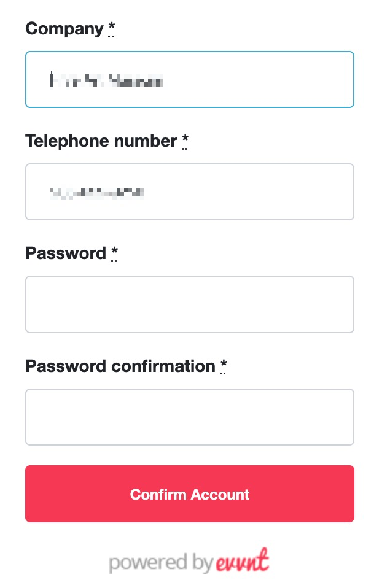Click the blurred text inside Company field
Screen dimensions: 382x588
coord(106,80)
